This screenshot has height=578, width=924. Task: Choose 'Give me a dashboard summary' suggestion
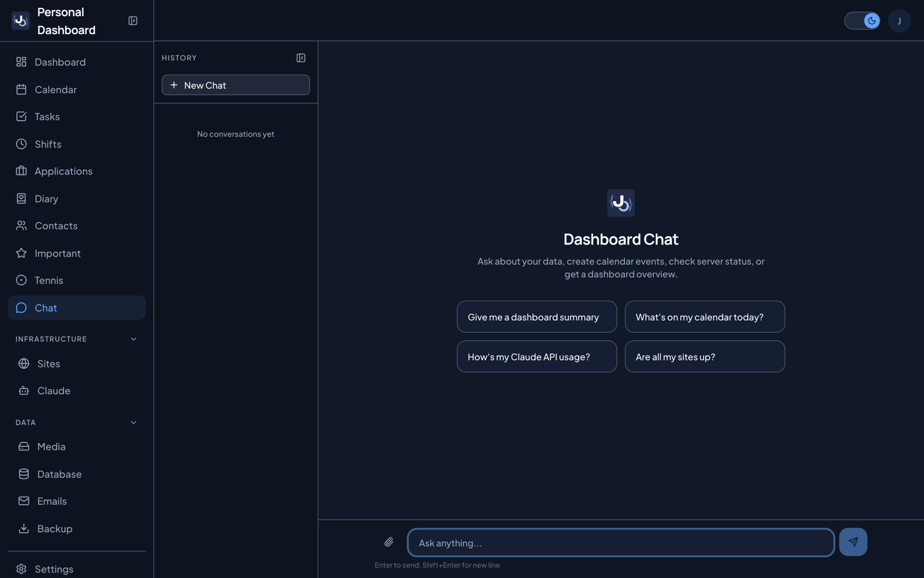pyautogui.click(x=536, y=317)
